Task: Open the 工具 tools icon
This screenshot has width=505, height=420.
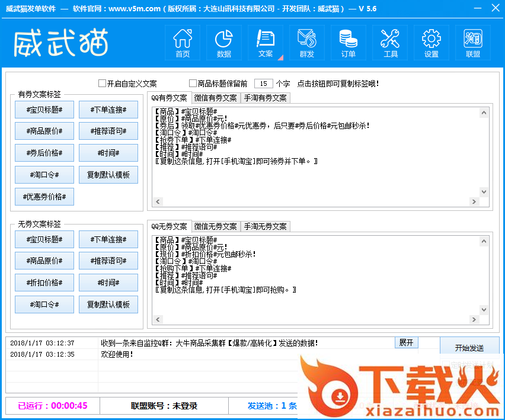Action: pyautogui.click(x=390, y=43)
